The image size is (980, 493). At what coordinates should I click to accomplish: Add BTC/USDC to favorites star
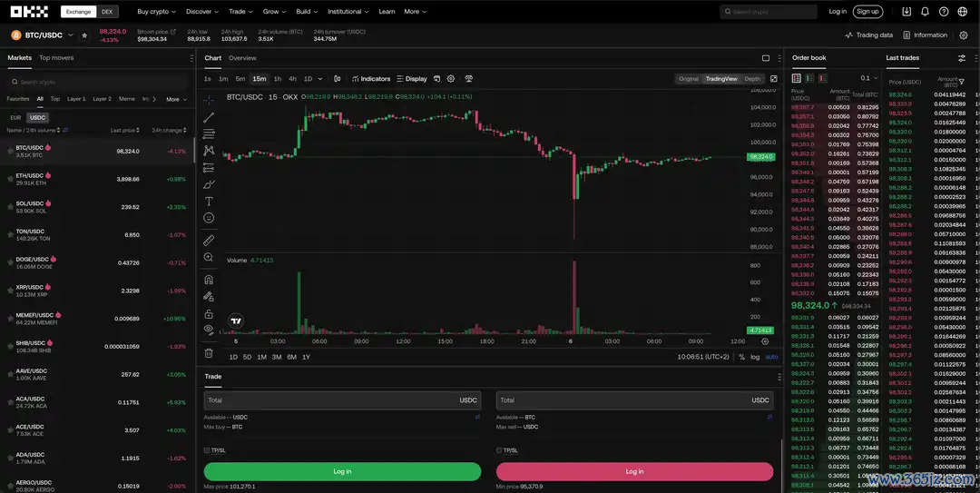pyautogui.click(x=84, y=35)
